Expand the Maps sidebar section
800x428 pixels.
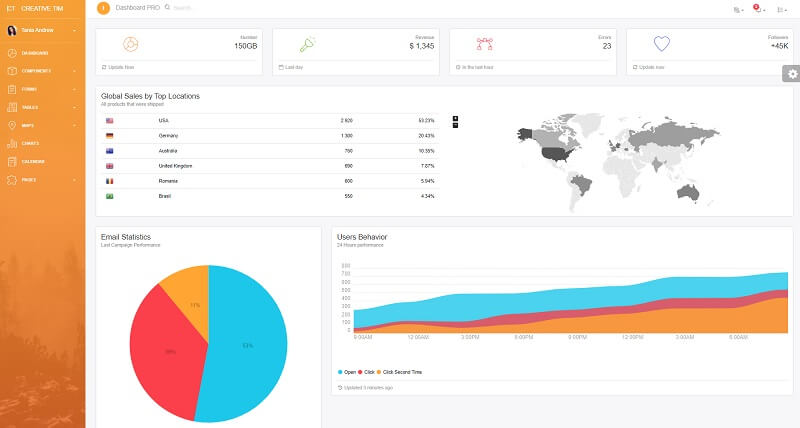pos(42,125)
